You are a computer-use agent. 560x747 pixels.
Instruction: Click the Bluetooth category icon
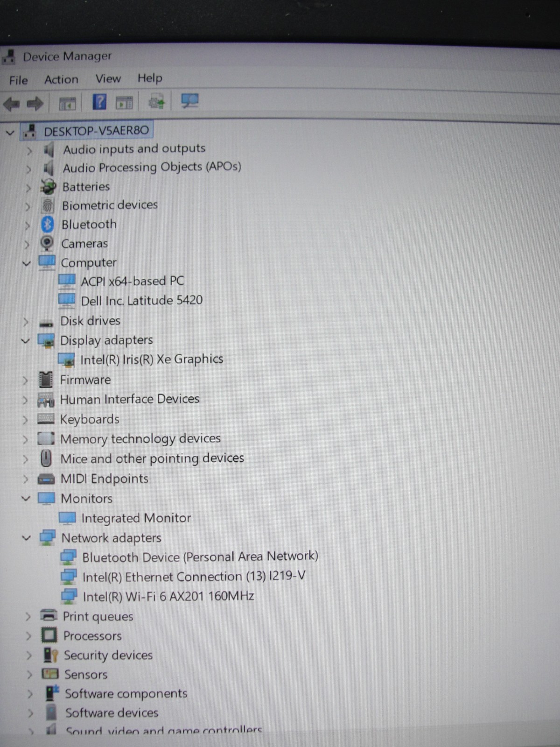click(48, 225)
